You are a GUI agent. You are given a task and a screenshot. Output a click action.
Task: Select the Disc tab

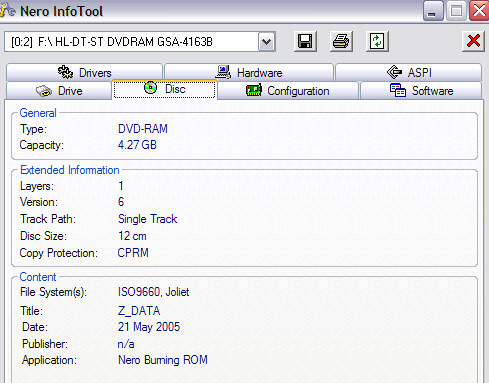pos(164,89)
